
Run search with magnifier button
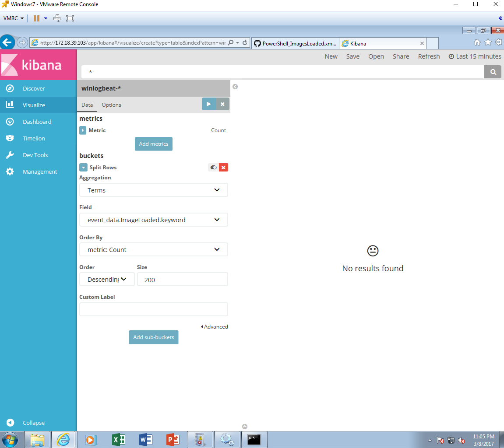tap(493, 72)
